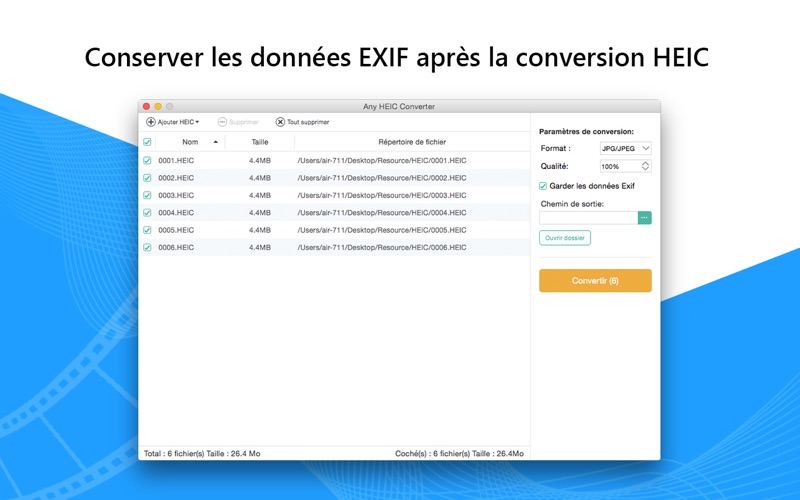Click the path ending in HEIC/0004.HEIC
This screenshot has height=500, width=800.
[x=382, y=212]
